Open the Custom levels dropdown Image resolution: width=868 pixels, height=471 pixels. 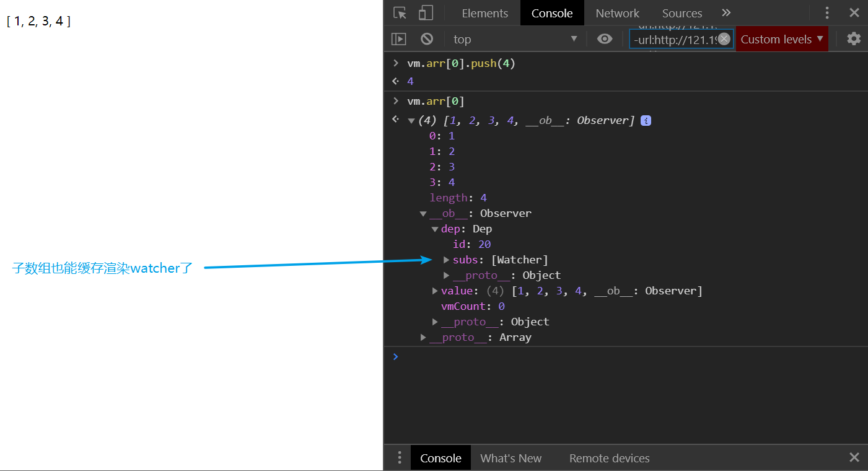[x=782, y=39]
